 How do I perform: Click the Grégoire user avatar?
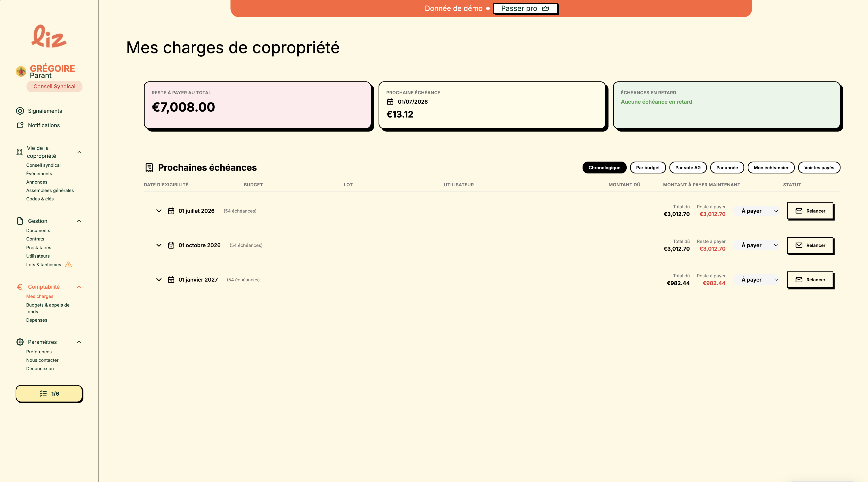[x=21, y=72]
